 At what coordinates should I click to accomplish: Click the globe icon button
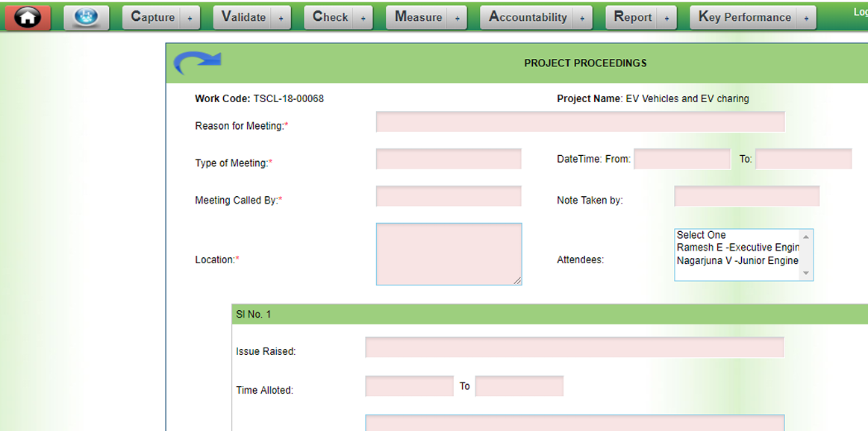click(87, 17)
